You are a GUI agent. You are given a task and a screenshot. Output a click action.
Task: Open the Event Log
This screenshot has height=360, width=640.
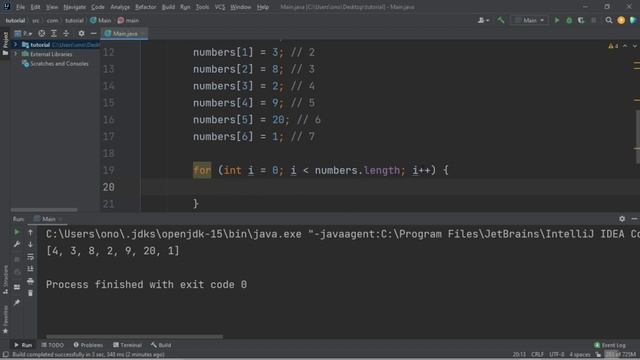(610, 345)
